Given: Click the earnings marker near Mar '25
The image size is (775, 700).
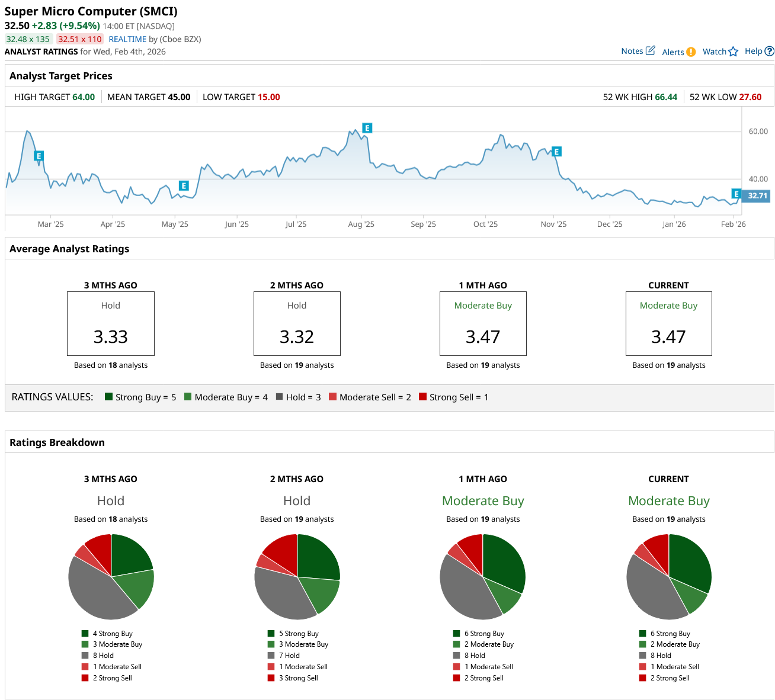Looking at the screenshot, I should pos(39,156).
